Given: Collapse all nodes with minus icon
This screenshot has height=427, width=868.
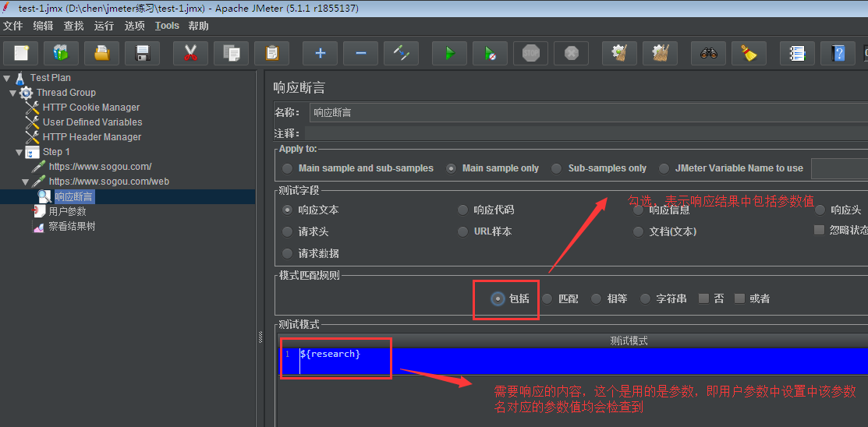Looking at the screenshot, I should (x=360, y=53).
